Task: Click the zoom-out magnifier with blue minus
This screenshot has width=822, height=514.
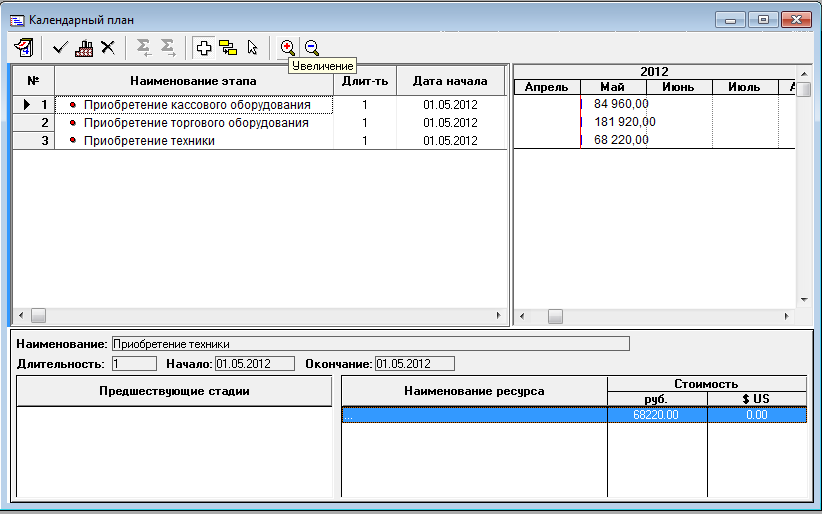Action: pos(311,48)
